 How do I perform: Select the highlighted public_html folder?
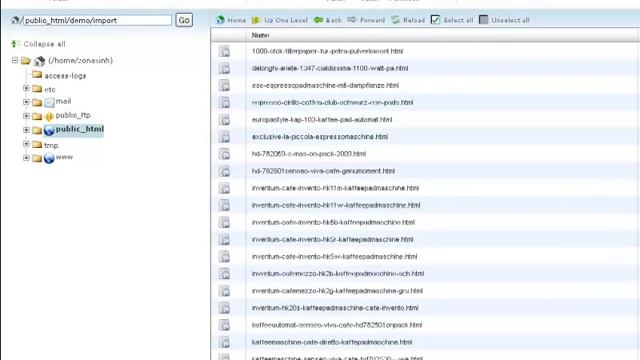80,129
